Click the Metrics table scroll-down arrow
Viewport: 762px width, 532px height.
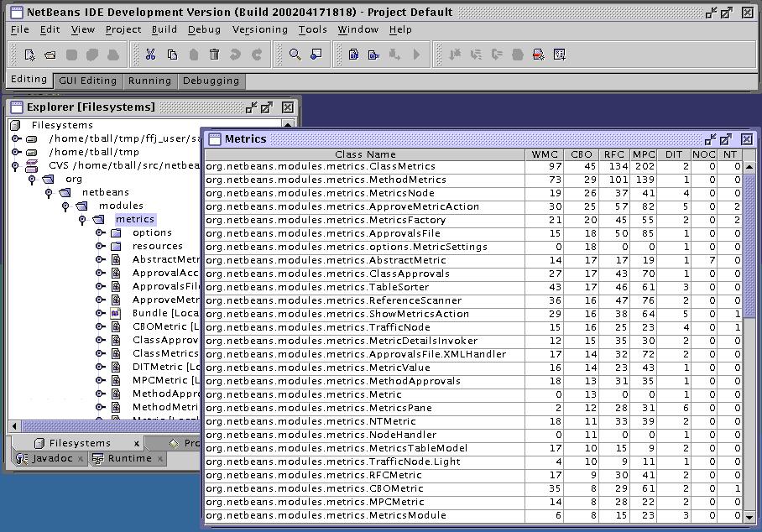[749, 518]
